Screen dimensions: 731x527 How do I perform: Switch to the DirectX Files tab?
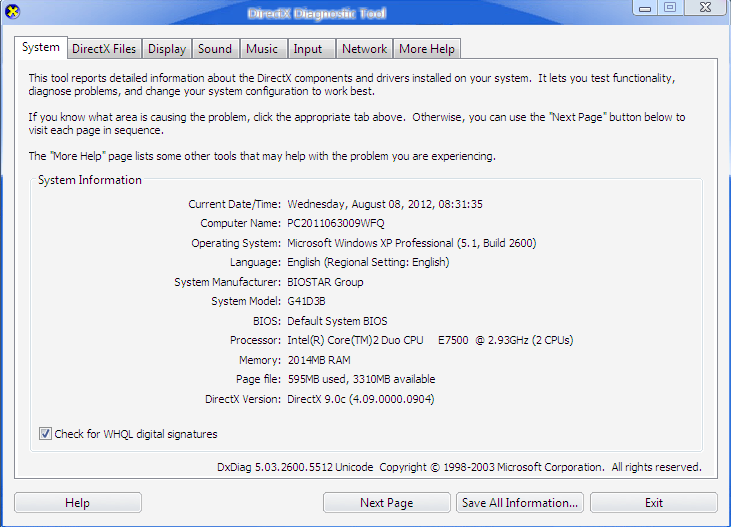pos(104,49)
